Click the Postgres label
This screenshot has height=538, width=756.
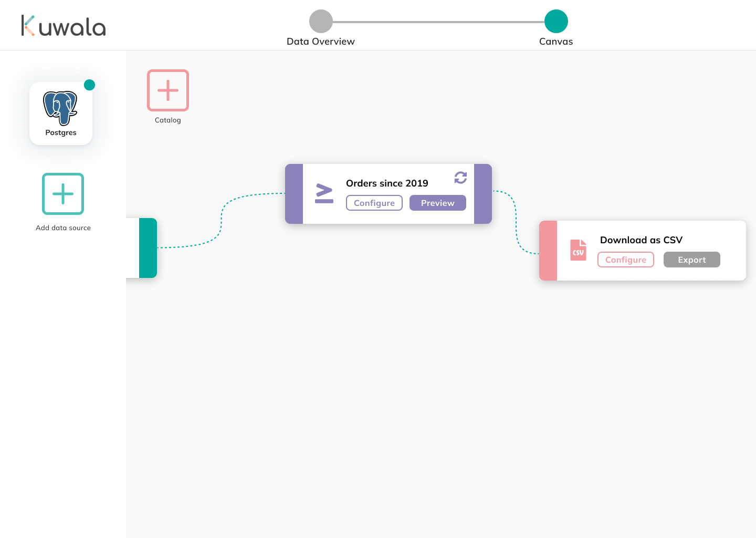(61, 132)
